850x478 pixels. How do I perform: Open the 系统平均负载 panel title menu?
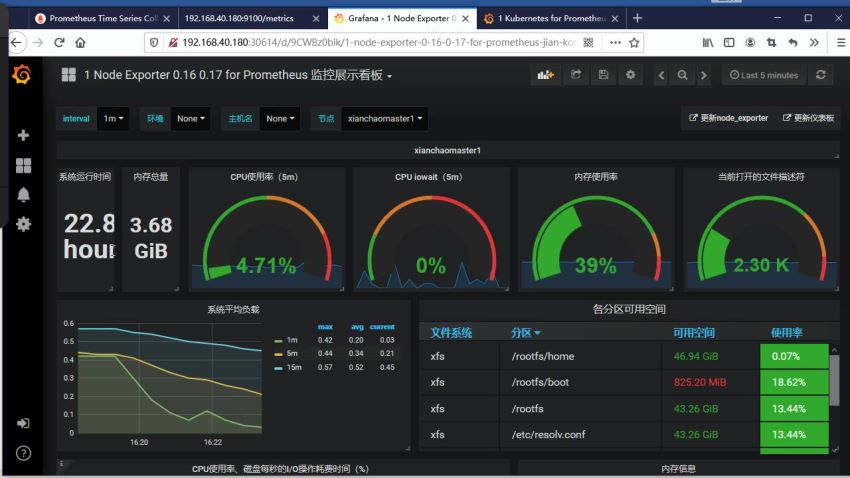coord(233,309)
